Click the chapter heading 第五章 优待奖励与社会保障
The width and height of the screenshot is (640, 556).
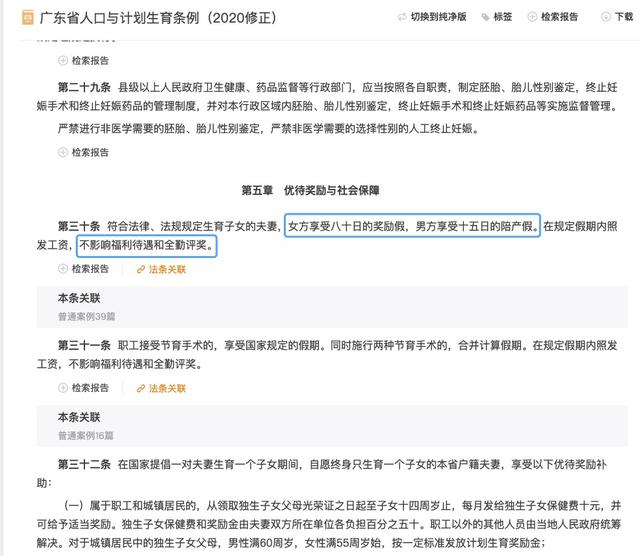point(310,190)
